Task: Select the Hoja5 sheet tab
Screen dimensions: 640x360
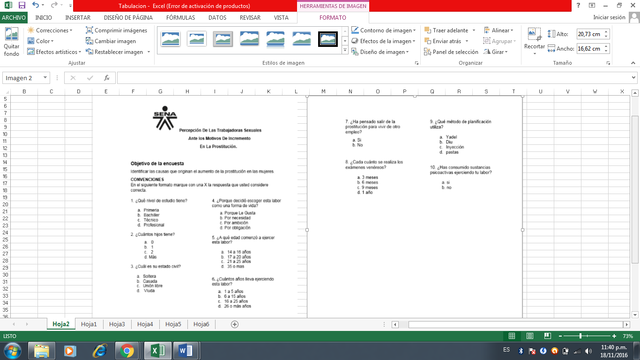Action: point(173,324)
